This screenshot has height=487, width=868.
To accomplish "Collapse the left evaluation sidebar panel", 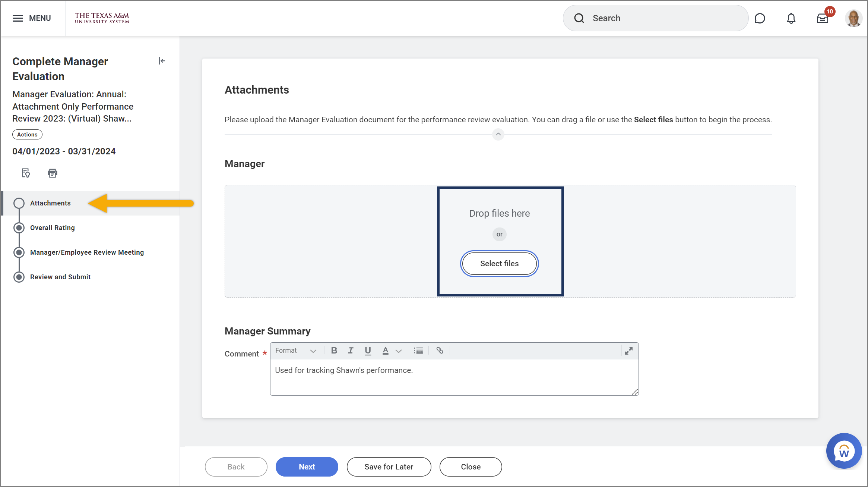I will coord(162,61).
